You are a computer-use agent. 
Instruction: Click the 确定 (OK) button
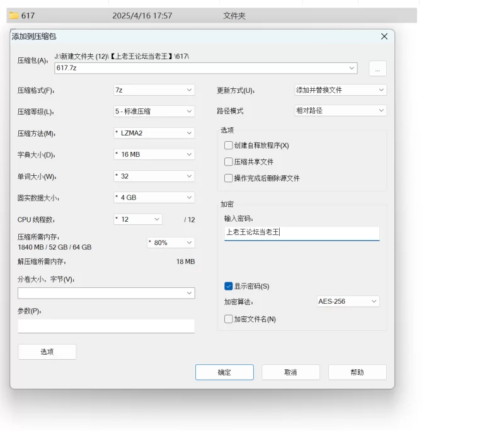point(224,372)
